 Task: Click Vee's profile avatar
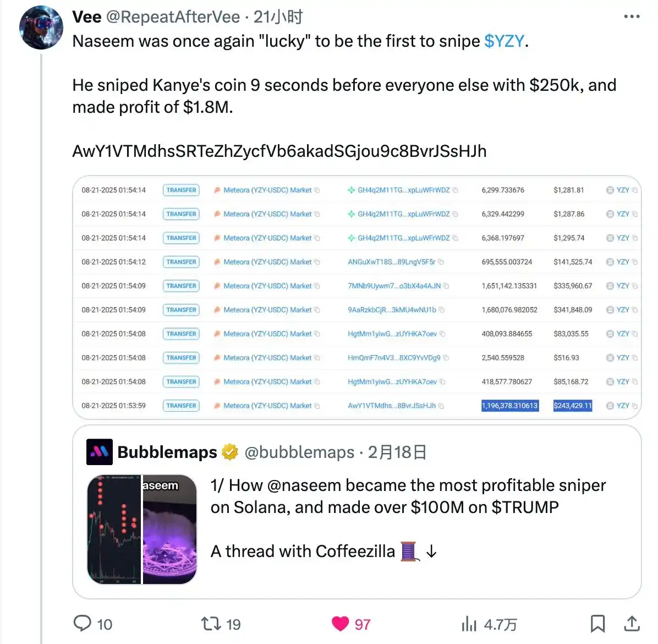(x=41, y=28)
